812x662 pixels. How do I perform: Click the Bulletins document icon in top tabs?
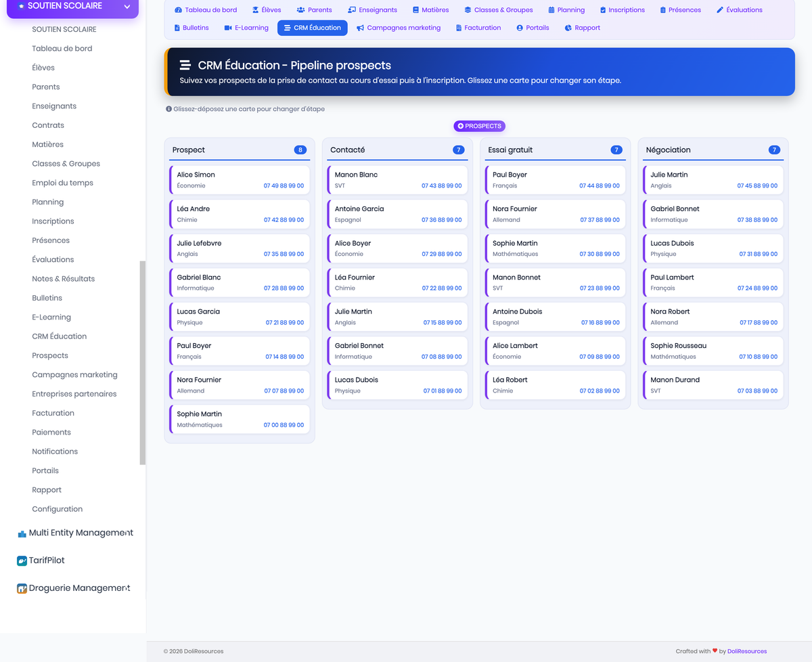click(x=177, y=28)
